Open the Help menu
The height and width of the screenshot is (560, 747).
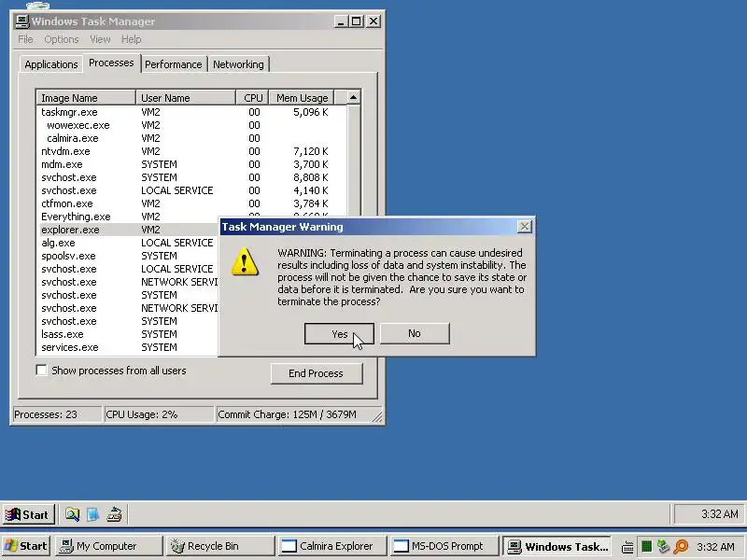(x=131, y=39)
